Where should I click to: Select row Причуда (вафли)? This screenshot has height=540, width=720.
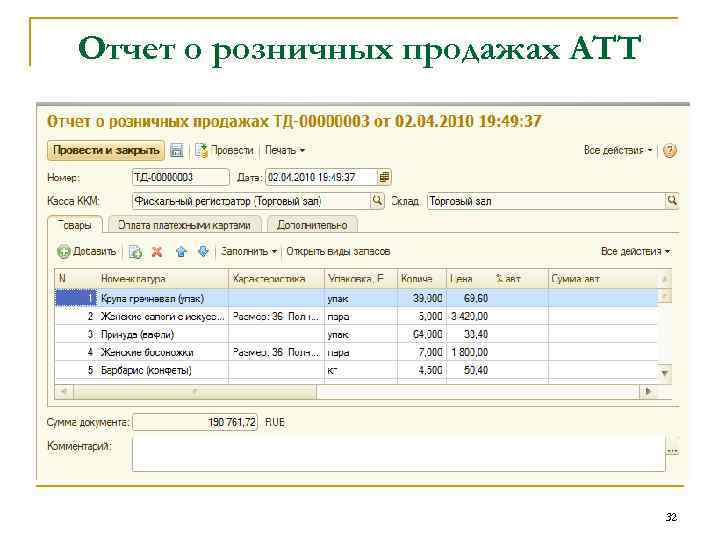[356, 334]
